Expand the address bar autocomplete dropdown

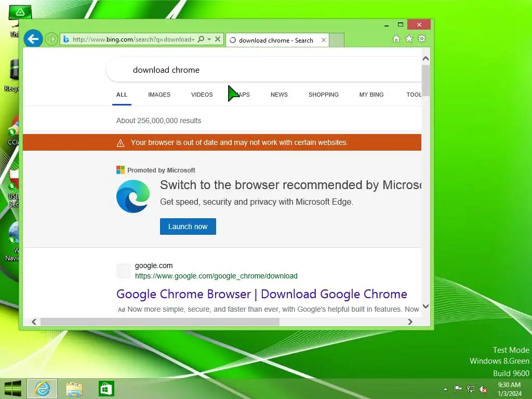[x=209, y=39]
